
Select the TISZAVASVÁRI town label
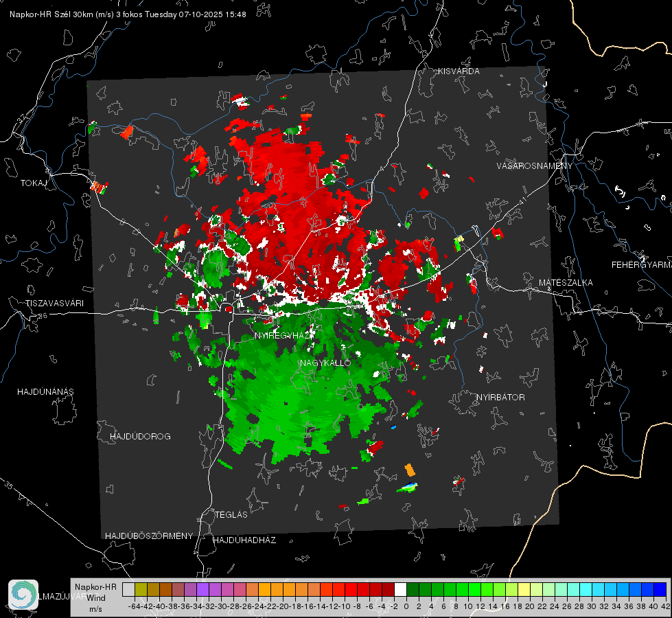54,304
